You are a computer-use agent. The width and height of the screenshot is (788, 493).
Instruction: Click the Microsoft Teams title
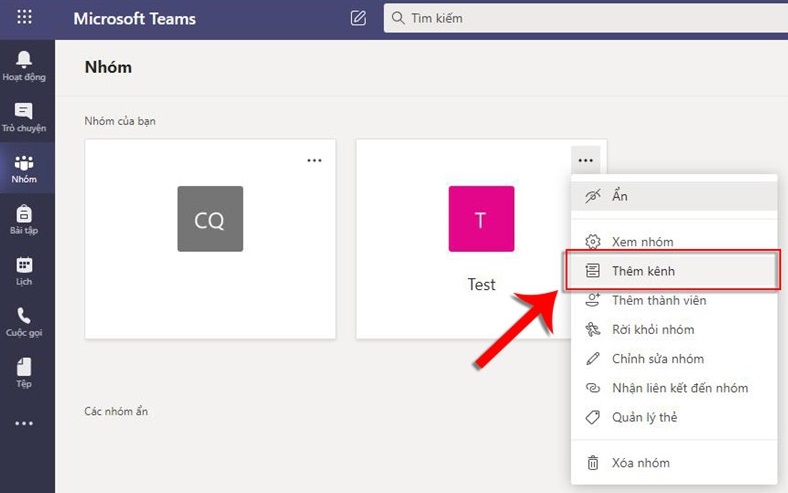[x=135, y=19]
